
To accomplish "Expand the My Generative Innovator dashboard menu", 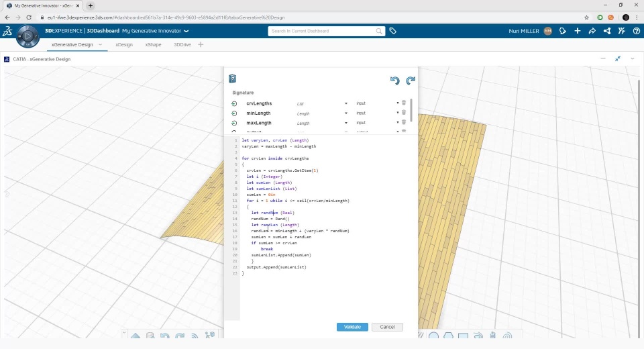I will point(186,31).
